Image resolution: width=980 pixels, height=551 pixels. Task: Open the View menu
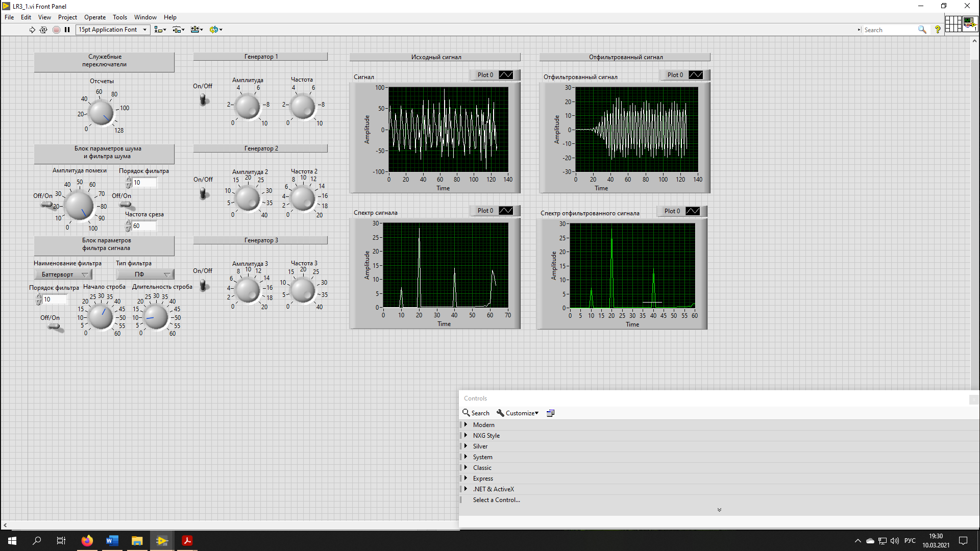44,17
